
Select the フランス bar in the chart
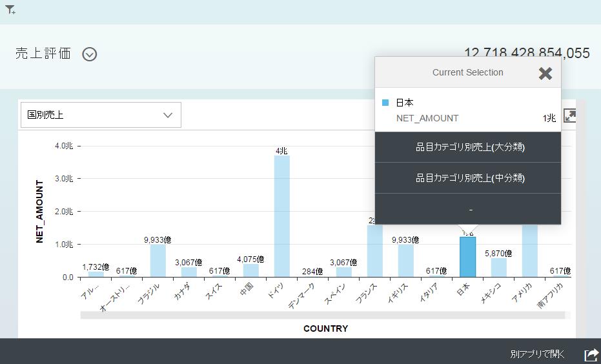(x=374, y=252)
